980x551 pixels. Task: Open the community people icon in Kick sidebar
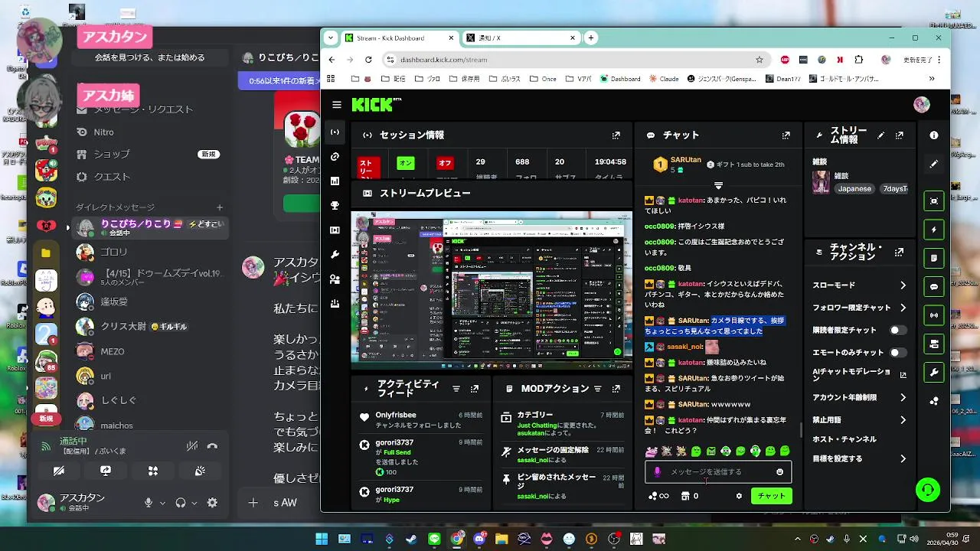[335, 279]
